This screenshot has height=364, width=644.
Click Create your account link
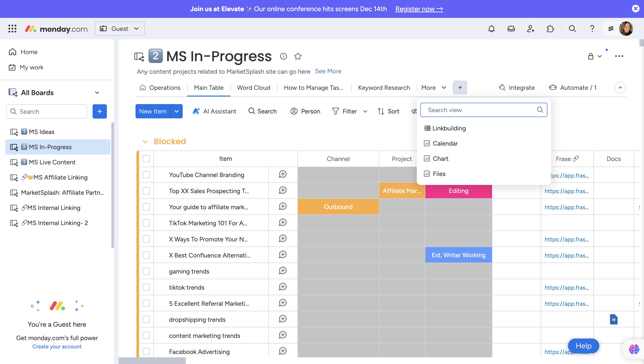coord(57,347)
